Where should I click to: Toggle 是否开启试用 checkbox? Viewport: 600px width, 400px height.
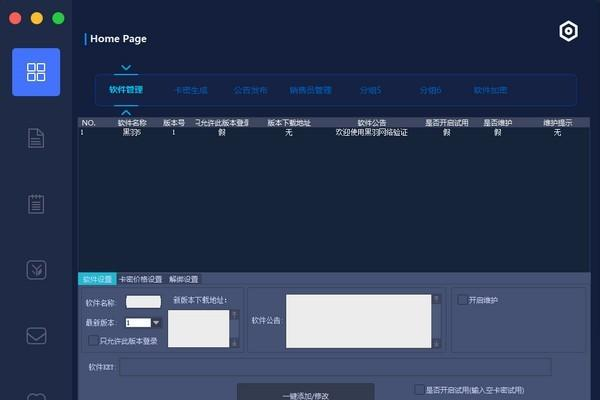420,390
